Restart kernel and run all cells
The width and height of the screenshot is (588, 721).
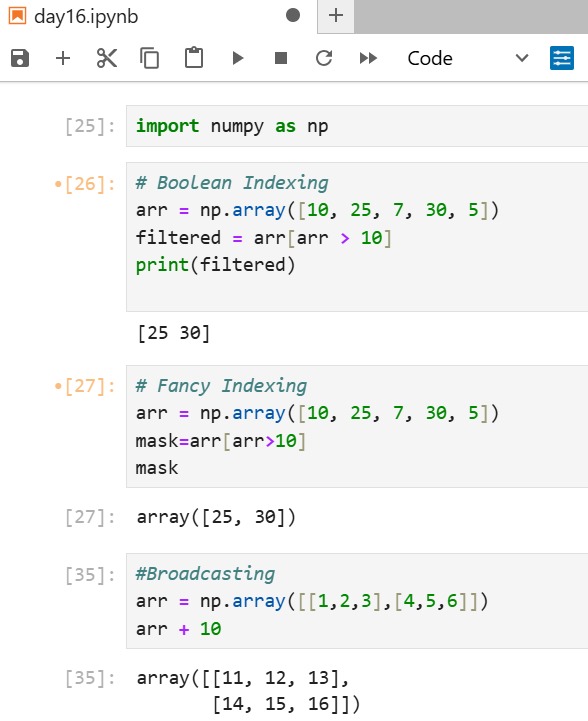368,58
